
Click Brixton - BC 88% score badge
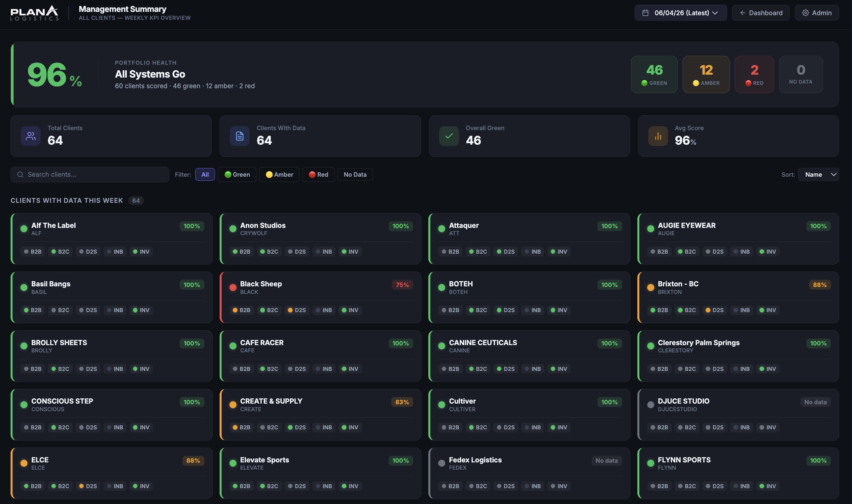click(x=820, y=285)
